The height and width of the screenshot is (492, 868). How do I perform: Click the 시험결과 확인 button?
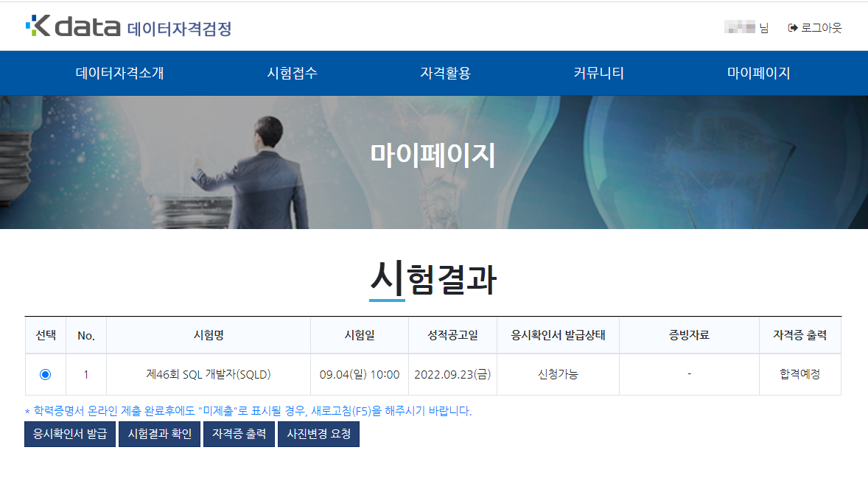click(x=159, y=434)
